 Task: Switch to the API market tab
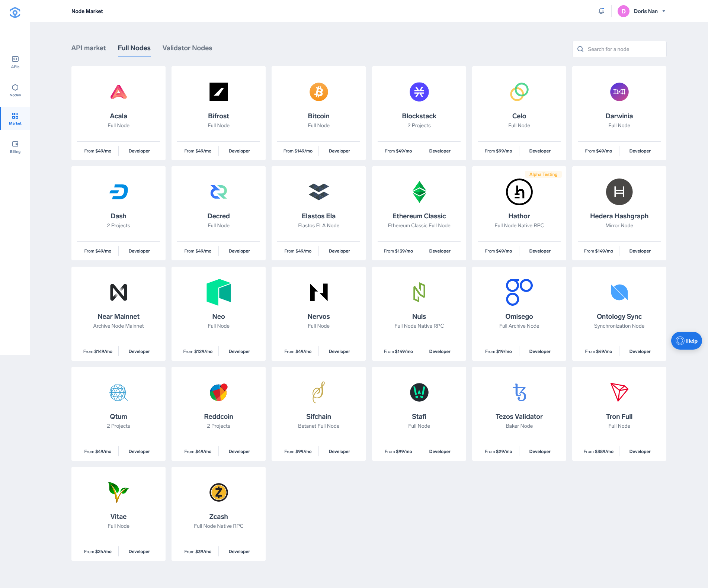89,48
